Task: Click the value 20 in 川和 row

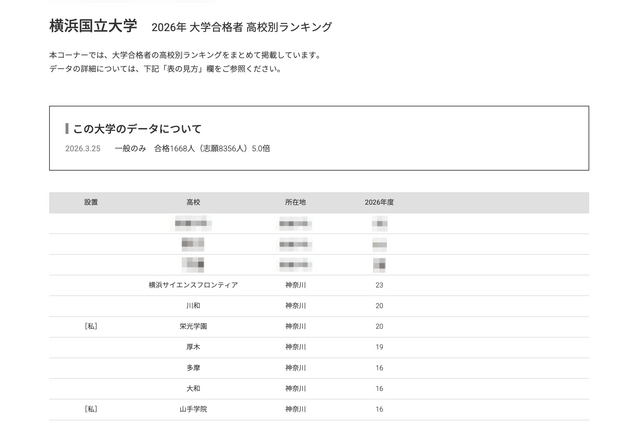Action: pyautogui.click(x=379, y=306)
